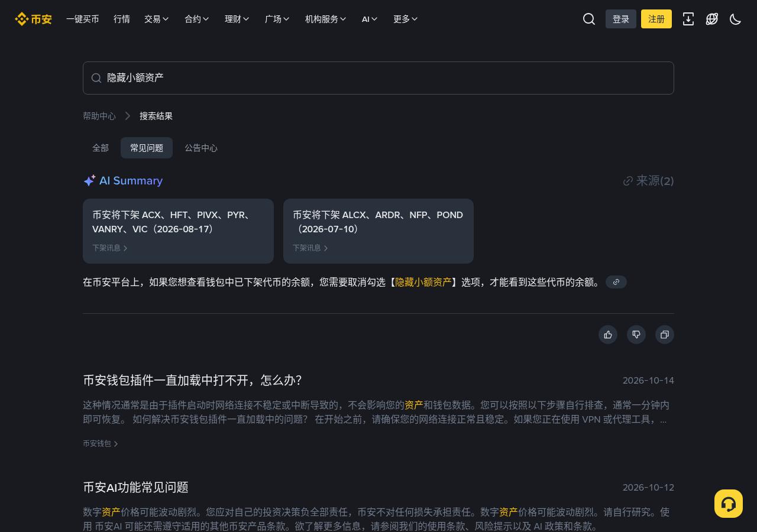757x532 pixels.
Task: Expand the 交易 dropdown menu
Action: click(x=157, y=19)
